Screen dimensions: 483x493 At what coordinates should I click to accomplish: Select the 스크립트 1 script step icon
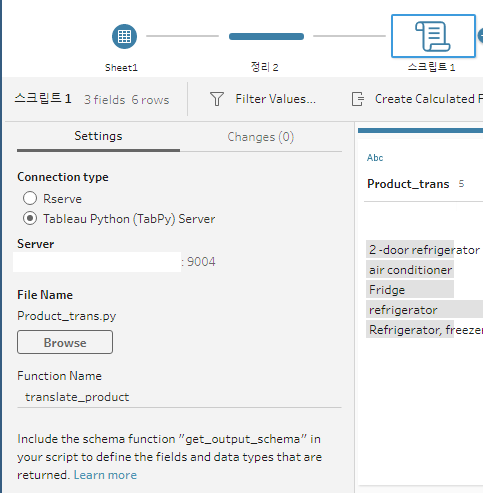coord(433,36)
